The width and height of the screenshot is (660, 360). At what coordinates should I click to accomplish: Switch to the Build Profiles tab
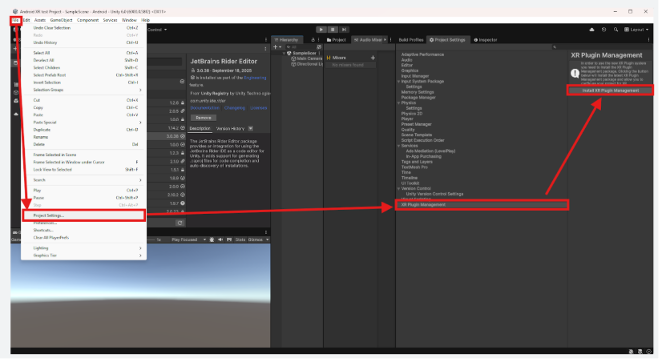(x=411, y=40)
